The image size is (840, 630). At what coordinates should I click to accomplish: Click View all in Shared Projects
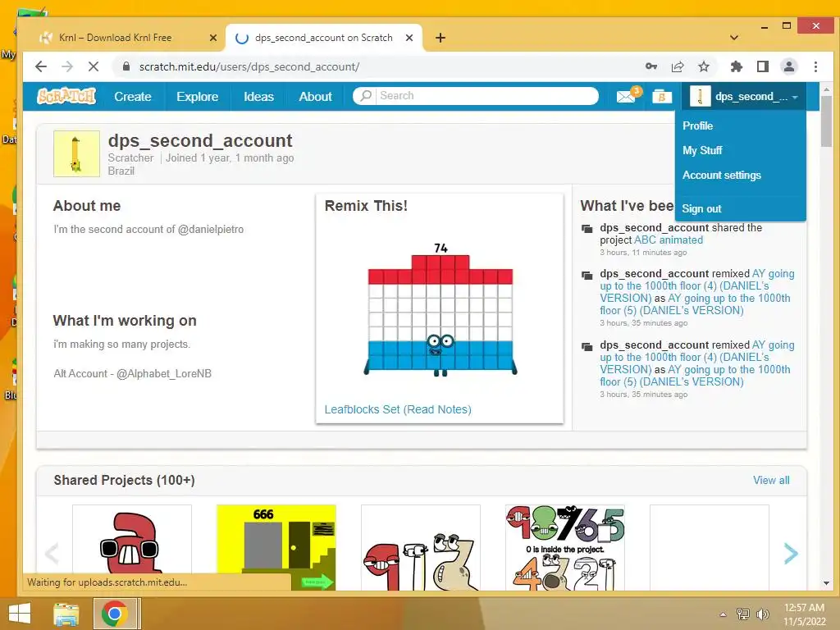(x=771, y=480)
